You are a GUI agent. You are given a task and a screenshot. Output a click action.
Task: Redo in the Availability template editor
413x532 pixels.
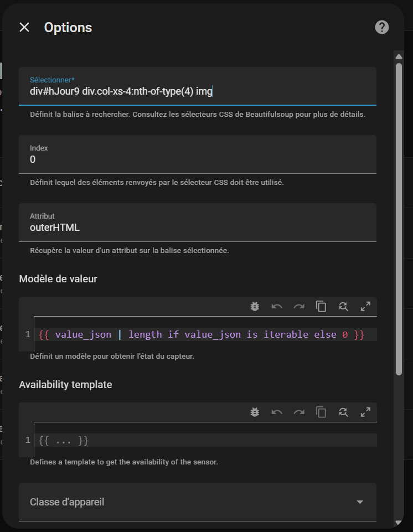click(x=299, y=412)
